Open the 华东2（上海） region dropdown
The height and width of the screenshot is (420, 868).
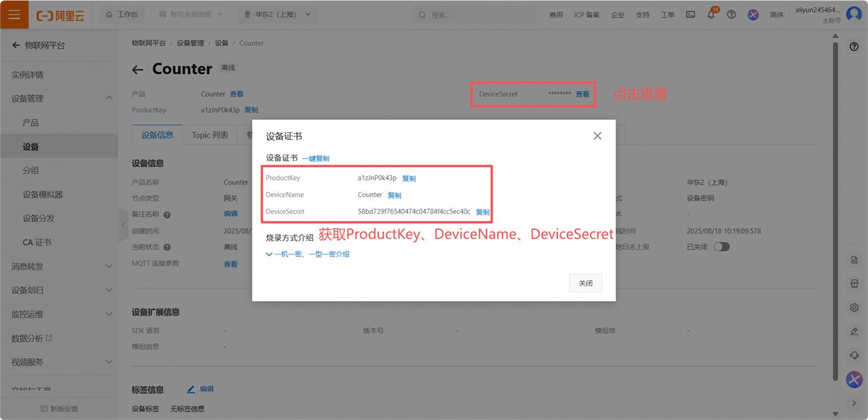click(277, 14)
